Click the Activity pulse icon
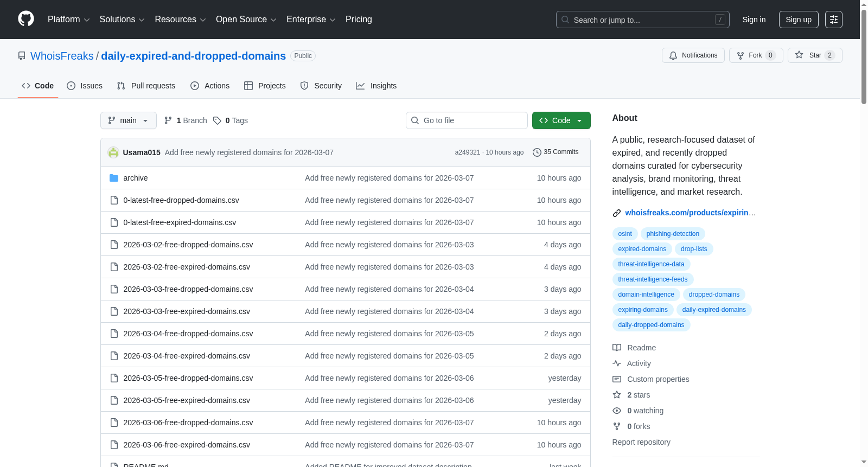Screen dimensions: 868x467 (x=617, y=363)
